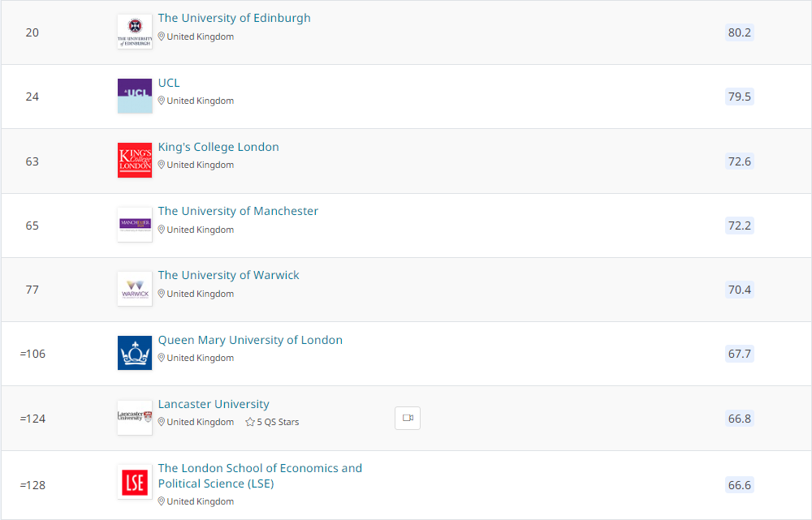812x520 pixels.
Task: Click the King's College London logo
Action: pos(134,160)
